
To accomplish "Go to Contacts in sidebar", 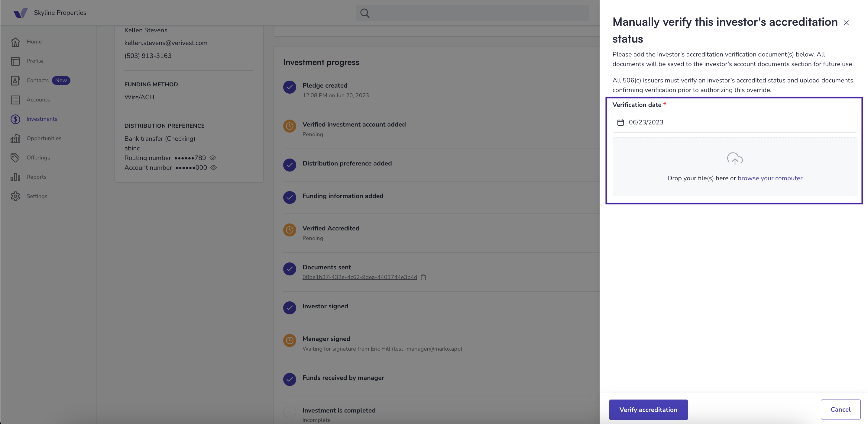I will 38,81.
